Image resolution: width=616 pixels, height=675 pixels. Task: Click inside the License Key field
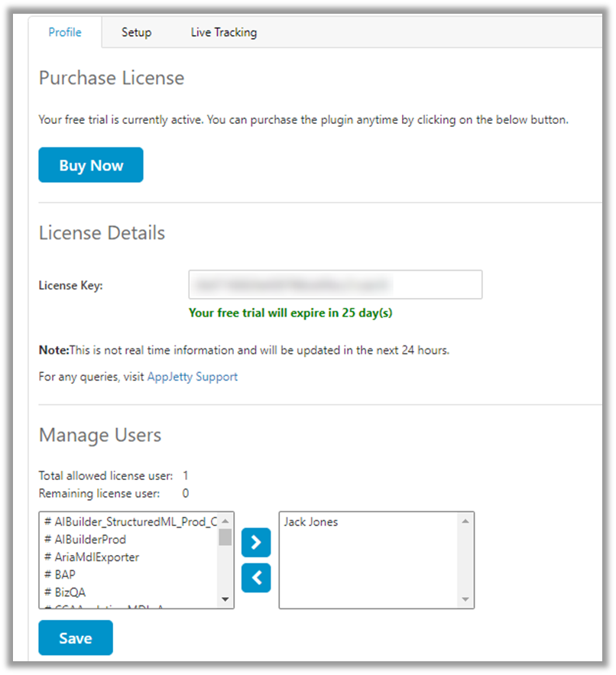click(x=335, y=284)
